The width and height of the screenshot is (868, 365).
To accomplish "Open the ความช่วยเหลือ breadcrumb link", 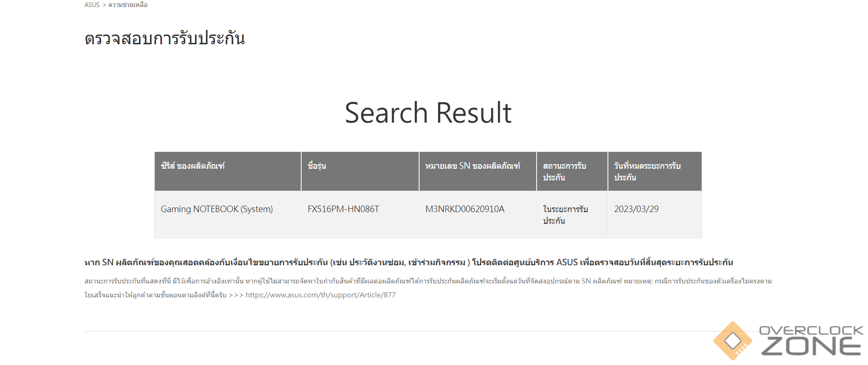I will pyautogui.click(x=128, y=5).
